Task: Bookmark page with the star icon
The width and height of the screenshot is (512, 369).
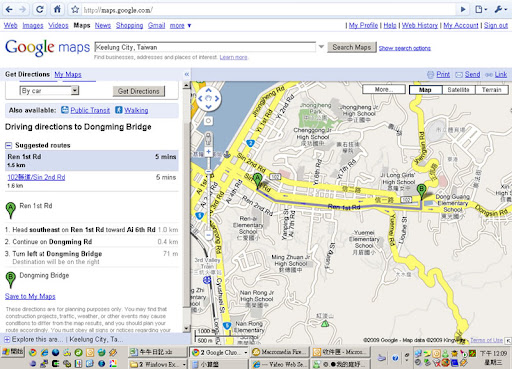Action: 75,10
